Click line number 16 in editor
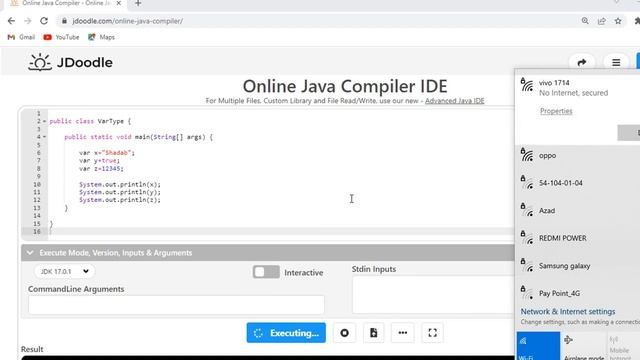The height and width of the screenshot is (360, 640). [37, 231]
